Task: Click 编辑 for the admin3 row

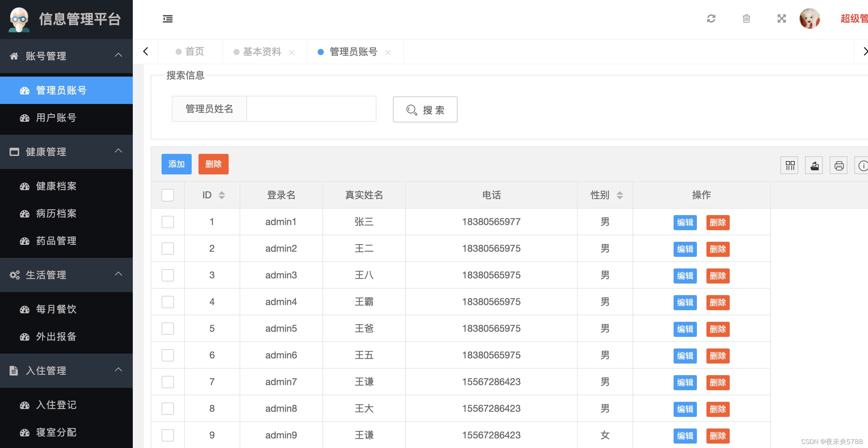Action: point(685,276)
